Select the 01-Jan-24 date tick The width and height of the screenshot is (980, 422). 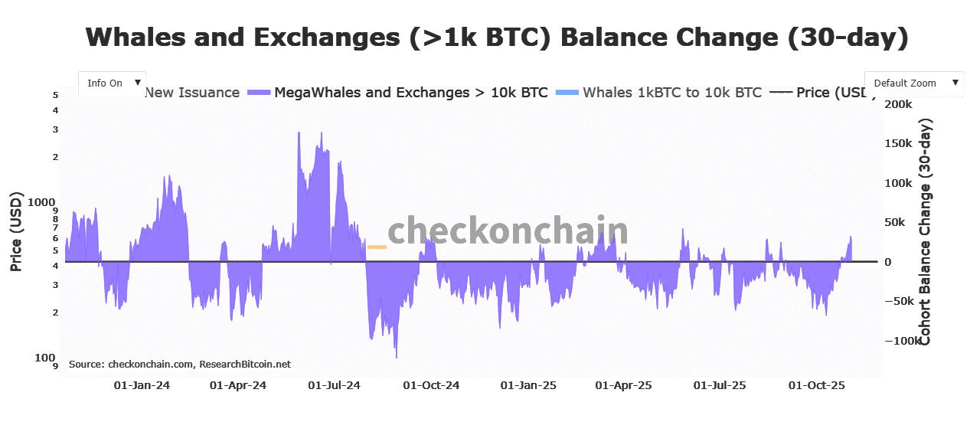pyautogui.click(x=142, y=385)
